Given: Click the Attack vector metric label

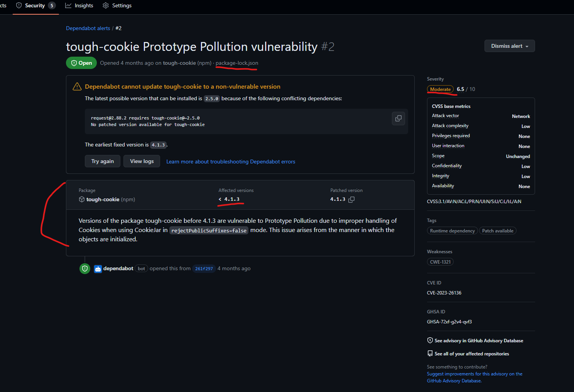Looking at the screenshot, I should click(x=446, y=116).
